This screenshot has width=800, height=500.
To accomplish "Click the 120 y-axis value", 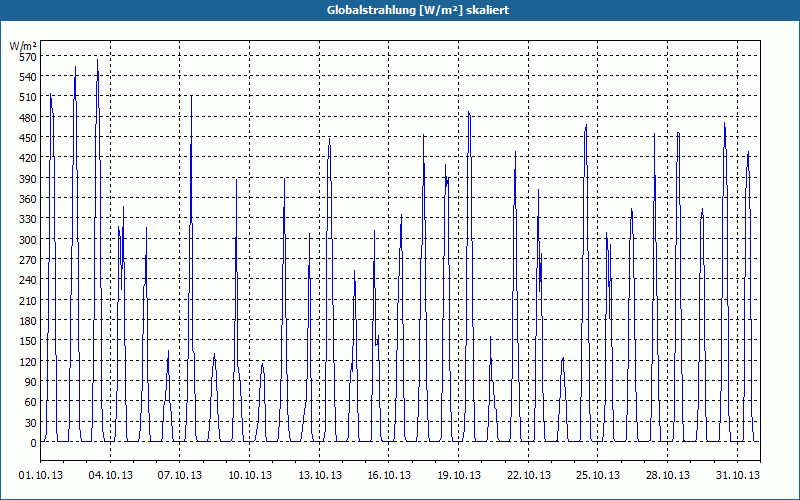I will [x=28, y=362].
